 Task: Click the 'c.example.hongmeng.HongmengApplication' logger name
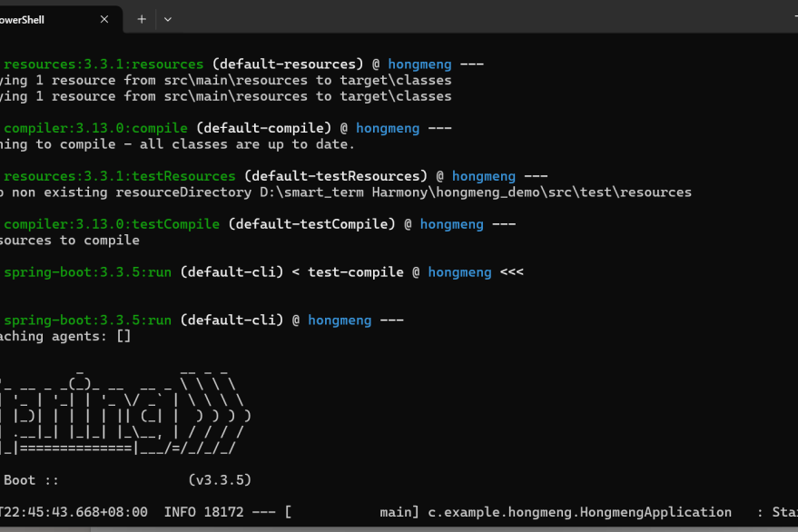[x=580, y=512]
